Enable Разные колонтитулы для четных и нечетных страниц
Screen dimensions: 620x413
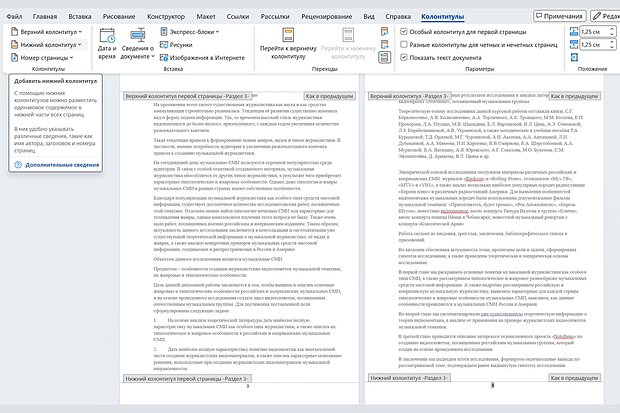pyautogui.click(x=405, y=45)
